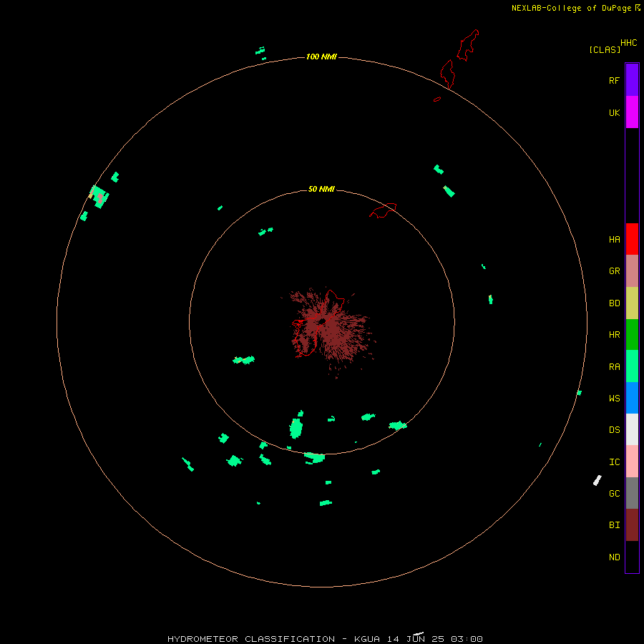Pick the light pink IC swatch
This screenshot has height=644, width=644.
pos(632,462)
